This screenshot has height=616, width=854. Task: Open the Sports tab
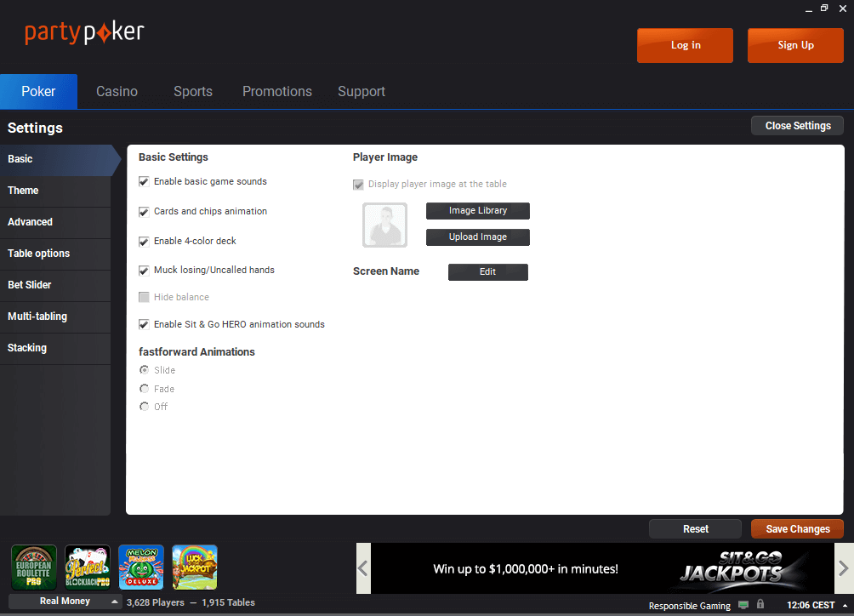click(x=193, y=92)
